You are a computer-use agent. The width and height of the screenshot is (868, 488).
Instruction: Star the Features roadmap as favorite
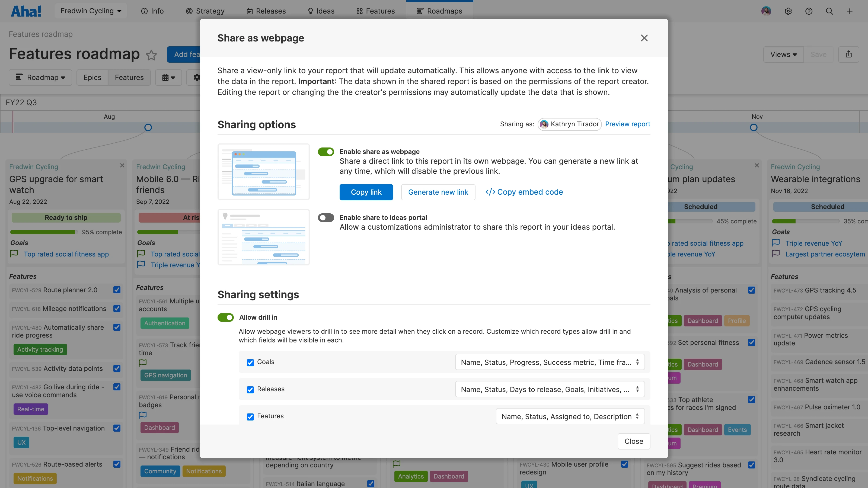(x=151, y=55)
